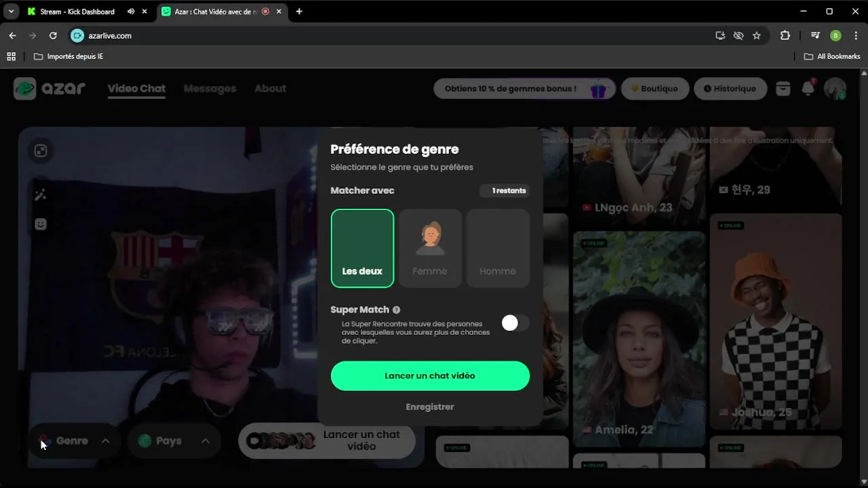This screenshot has width=868, height=488.
Task: Open the profile avatar menu
Action: (x=835, y=89)
